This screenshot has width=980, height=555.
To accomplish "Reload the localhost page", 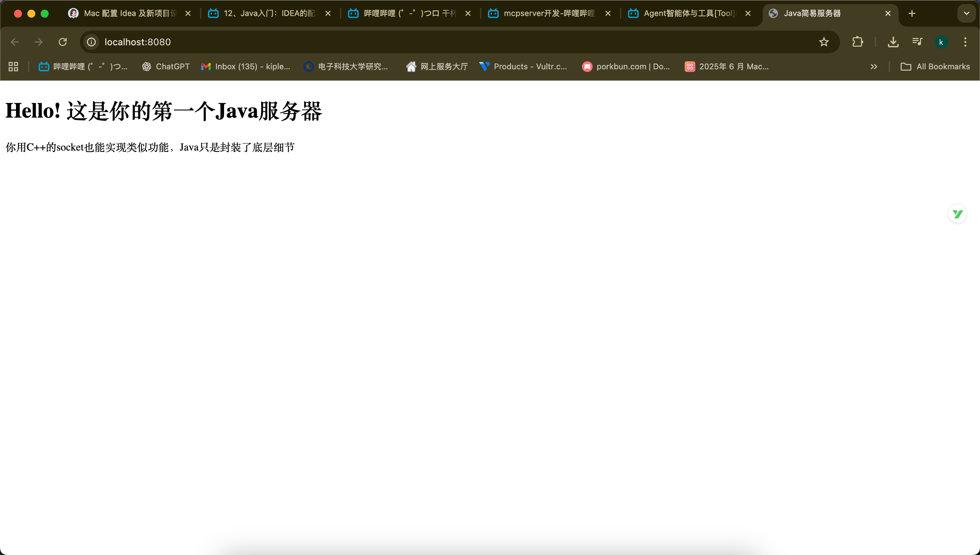I will pyautogui.click(x=63, y=42).
